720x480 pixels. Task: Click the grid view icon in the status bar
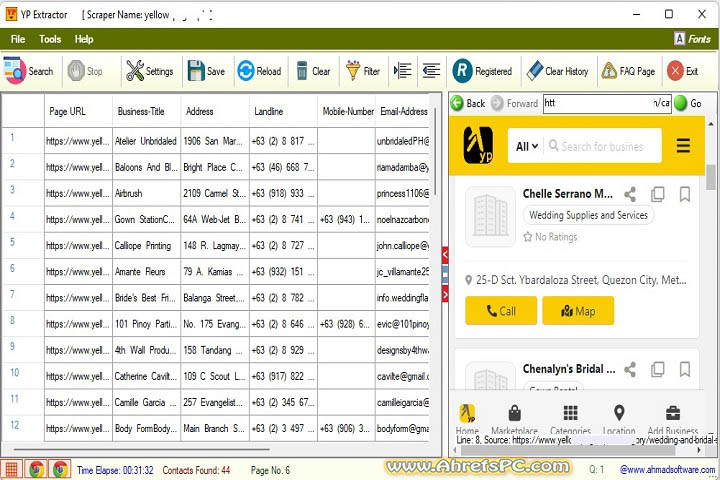point(11,469)
